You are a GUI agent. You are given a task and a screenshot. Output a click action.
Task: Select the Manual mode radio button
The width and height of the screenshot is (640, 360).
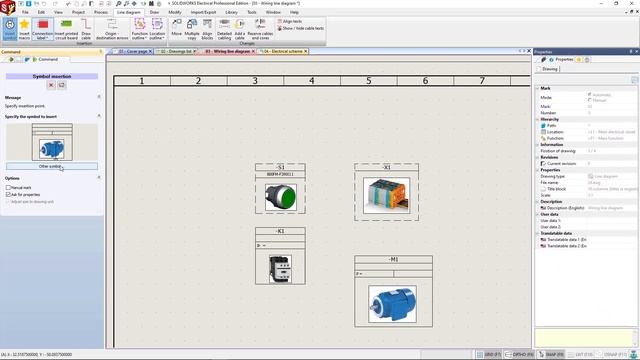[x=589, y=100]
